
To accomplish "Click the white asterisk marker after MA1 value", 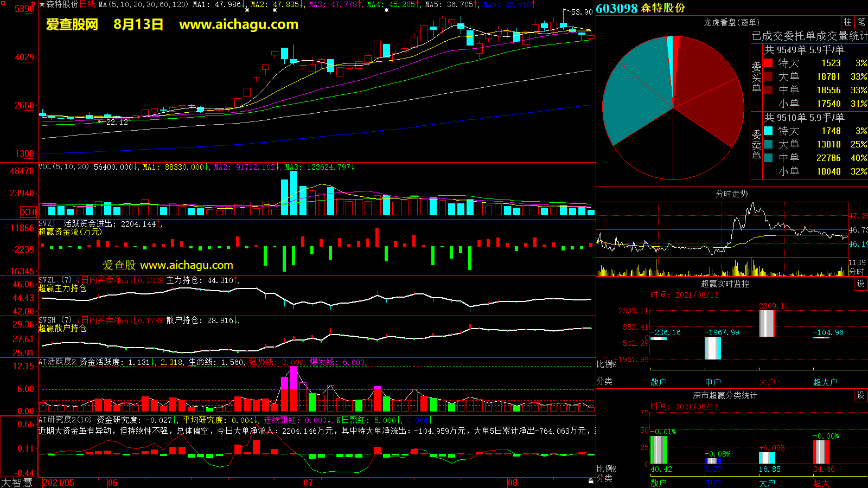I will (247, 9).
